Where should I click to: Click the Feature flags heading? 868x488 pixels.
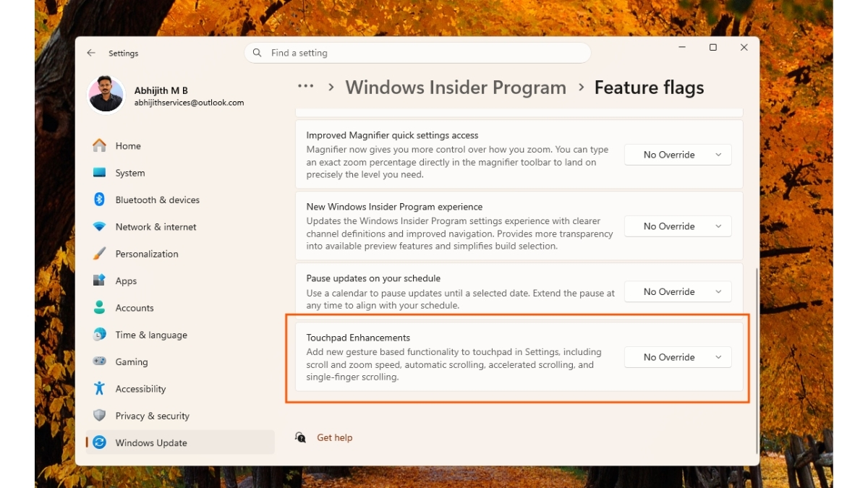649,87
